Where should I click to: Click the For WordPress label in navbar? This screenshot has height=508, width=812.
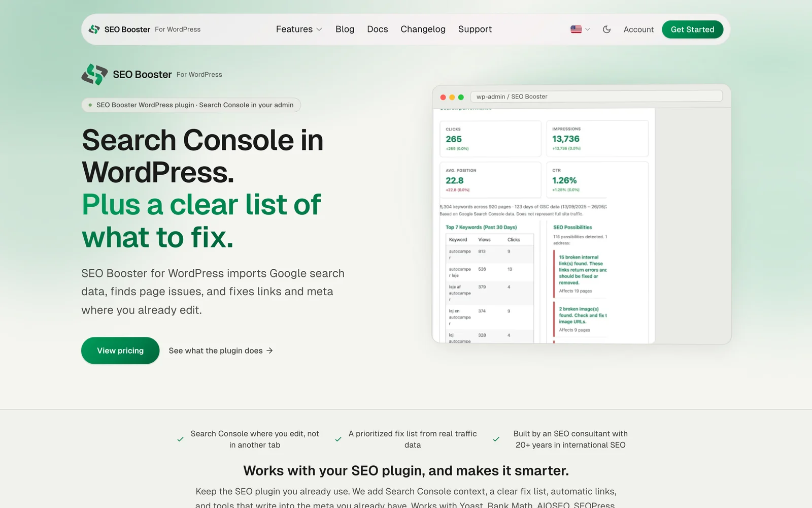tap(178, 29)
